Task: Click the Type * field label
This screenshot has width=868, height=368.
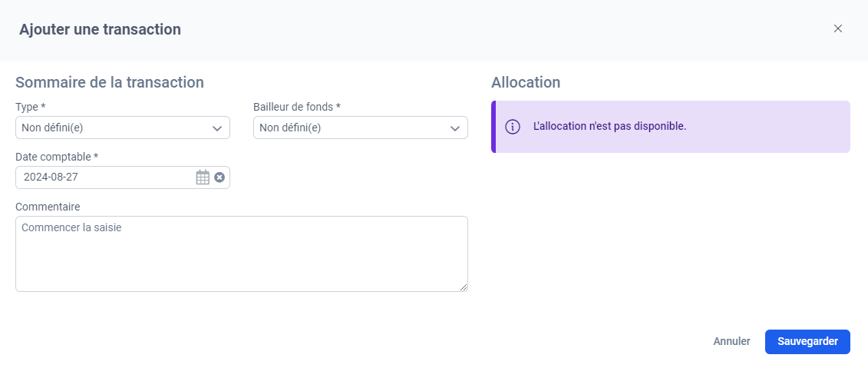Action: pyautogui.click(x=31, y=107)
